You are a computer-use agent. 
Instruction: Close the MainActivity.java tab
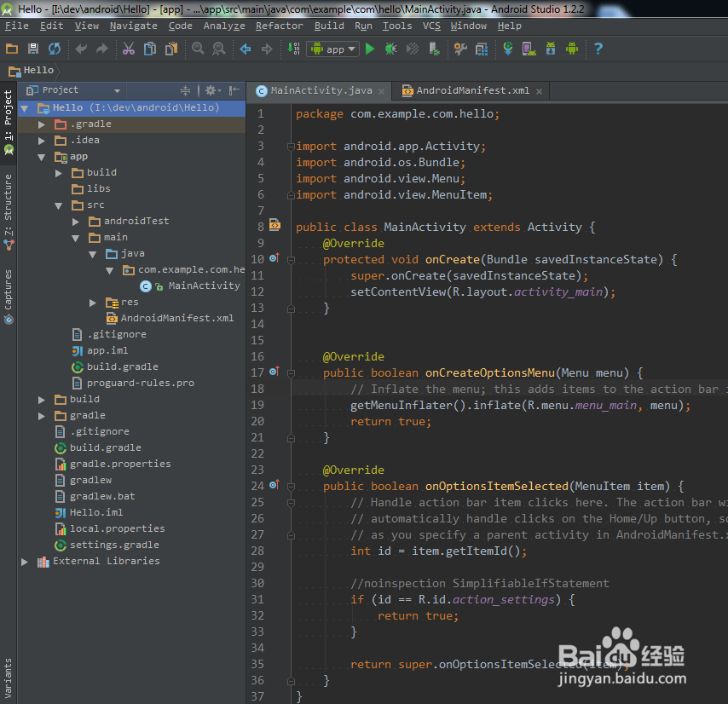(x=382, y=91)
